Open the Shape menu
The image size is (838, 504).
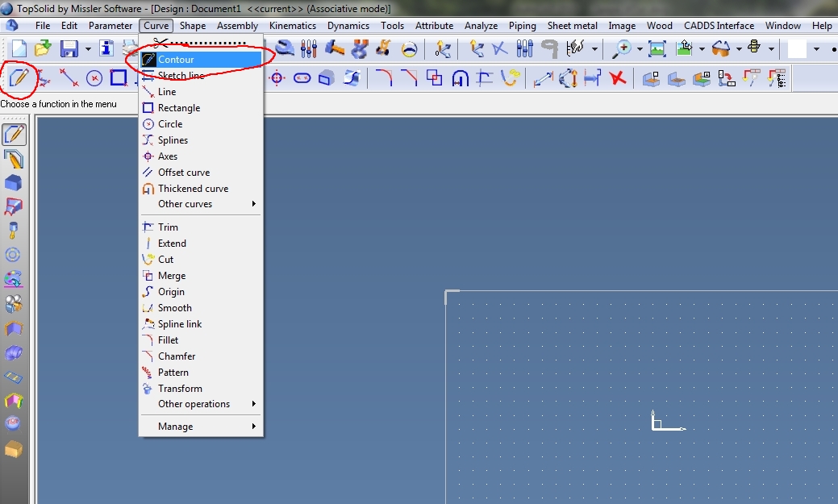click(193, 26)
